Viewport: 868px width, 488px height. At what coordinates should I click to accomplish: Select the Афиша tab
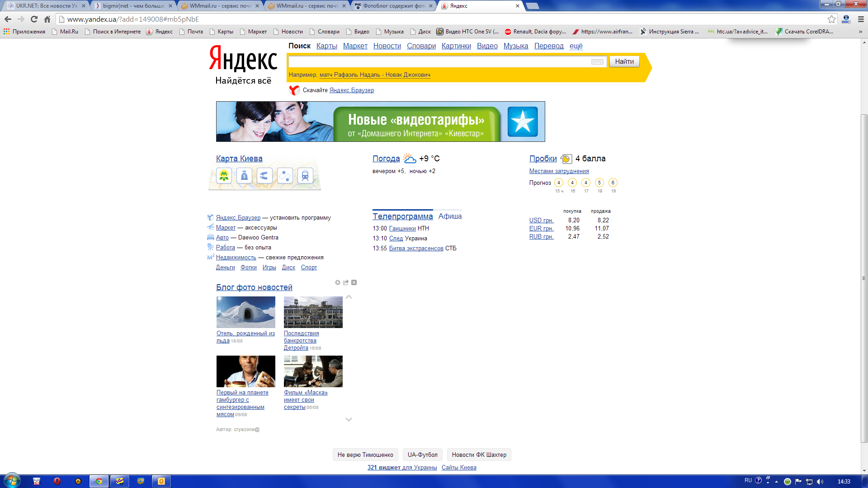(x=450, y=216)
